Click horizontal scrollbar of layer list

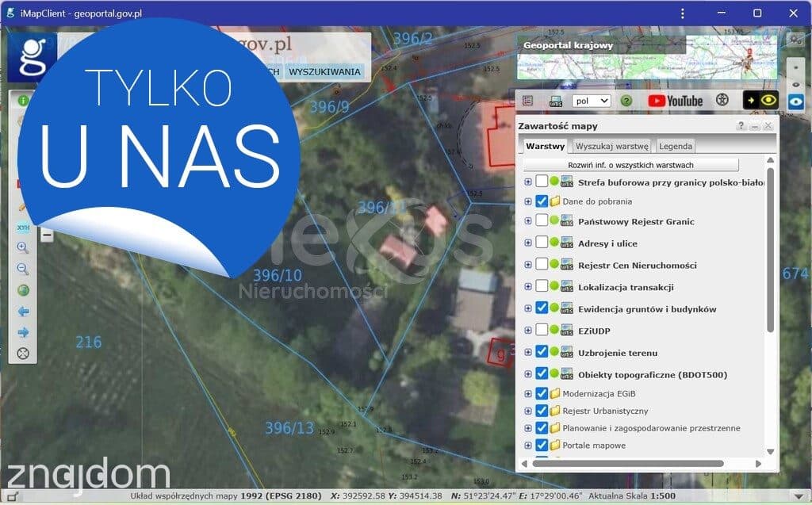click(x=628, y=464)
